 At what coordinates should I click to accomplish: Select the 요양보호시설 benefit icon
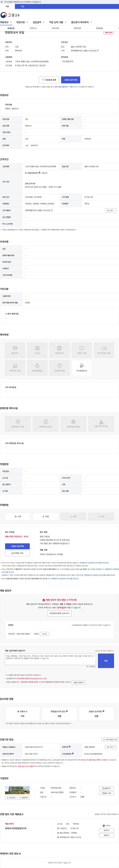59,368
